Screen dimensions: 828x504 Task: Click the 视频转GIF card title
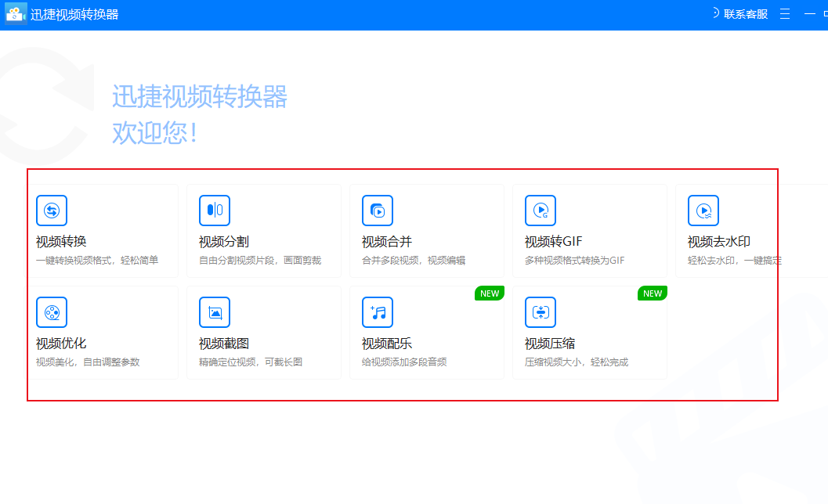point(553,242)
